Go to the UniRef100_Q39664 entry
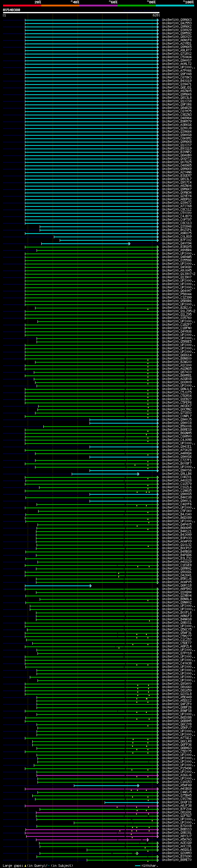Image resolution: width=197 pixels, height=868 pixels. tap(177, 132)
